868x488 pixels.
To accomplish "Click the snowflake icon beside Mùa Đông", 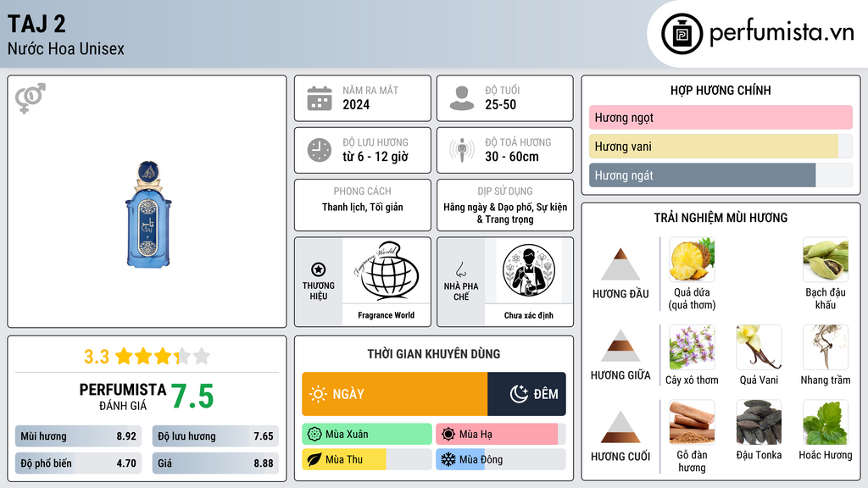I will click(448, 459).
